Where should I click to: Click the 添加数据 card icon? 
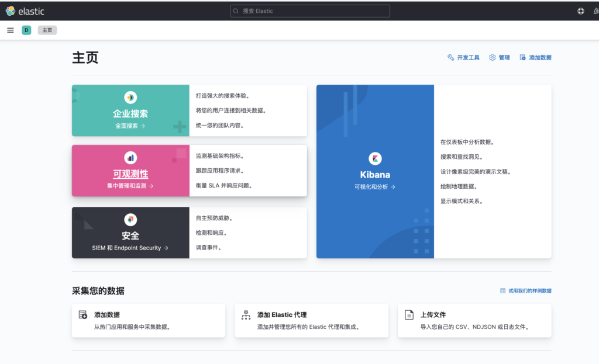point(83,315)
